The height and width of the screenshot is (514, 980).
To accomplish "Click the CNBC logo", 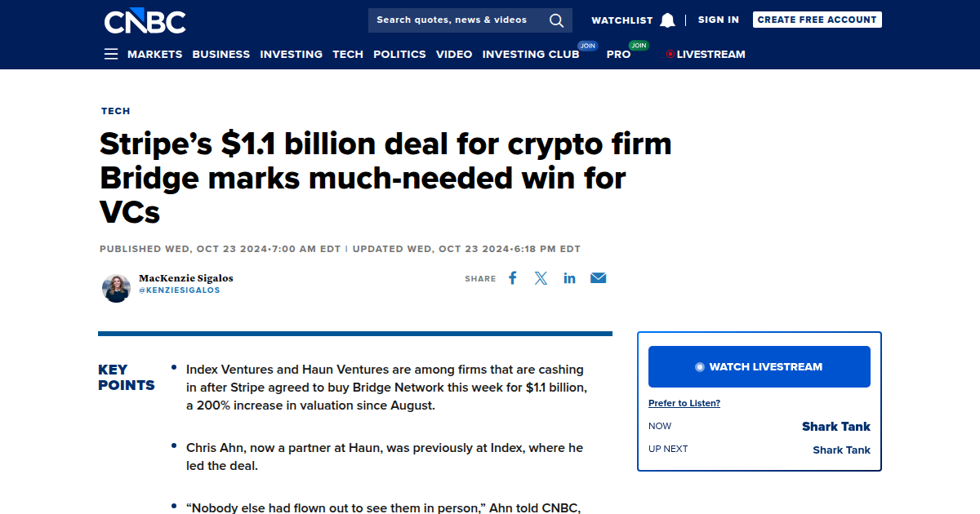I will [x=145, y=20].
